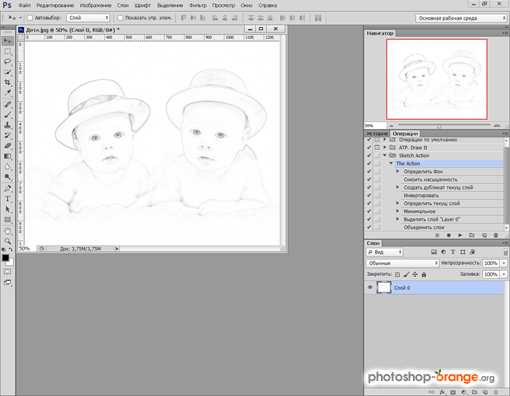Toggle checkmark for ATP Draw II set
The width and height of the screenshot is (510, 396).
tap(369, 147)
